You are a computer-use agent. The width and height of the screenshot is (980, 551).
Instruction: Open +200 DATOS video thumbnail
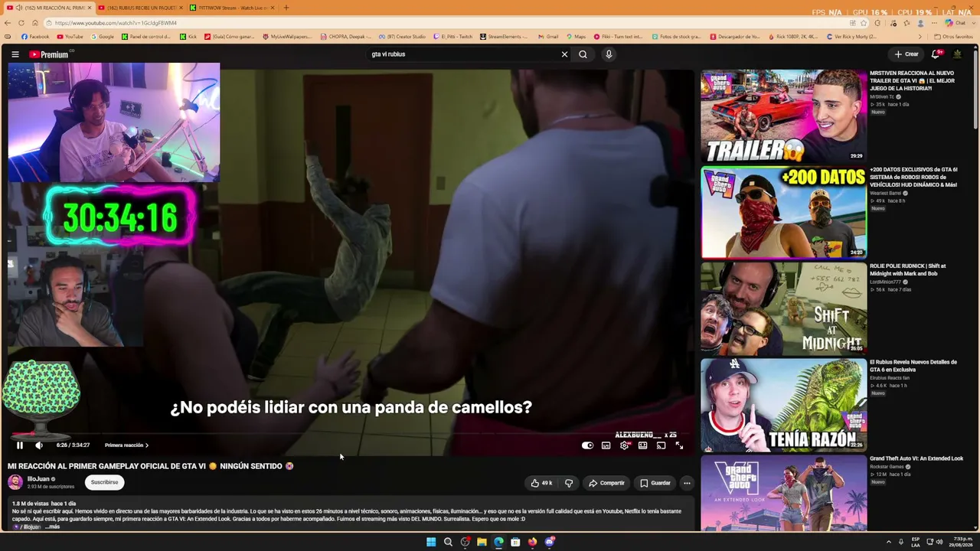783,212
